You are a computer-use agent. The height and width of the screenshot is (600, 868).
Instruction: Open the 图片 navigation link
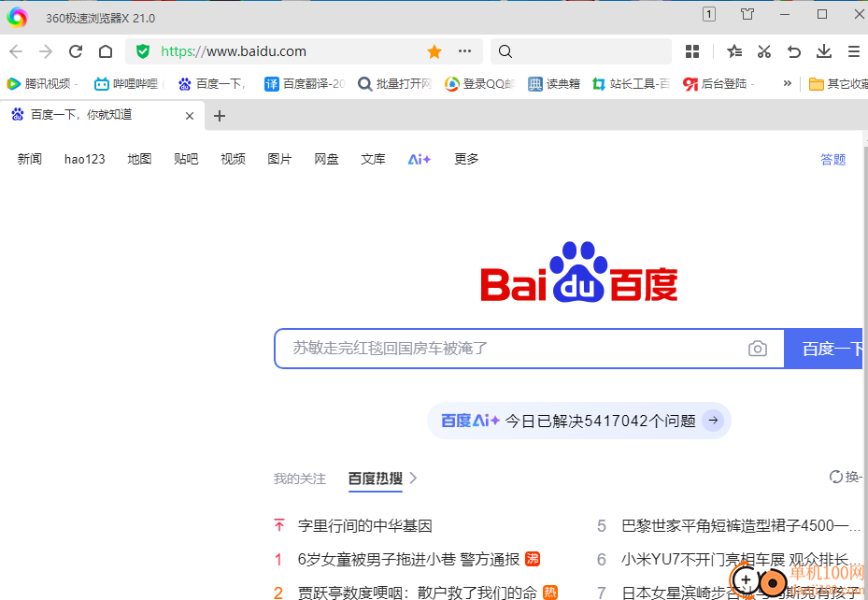point(279,160)
